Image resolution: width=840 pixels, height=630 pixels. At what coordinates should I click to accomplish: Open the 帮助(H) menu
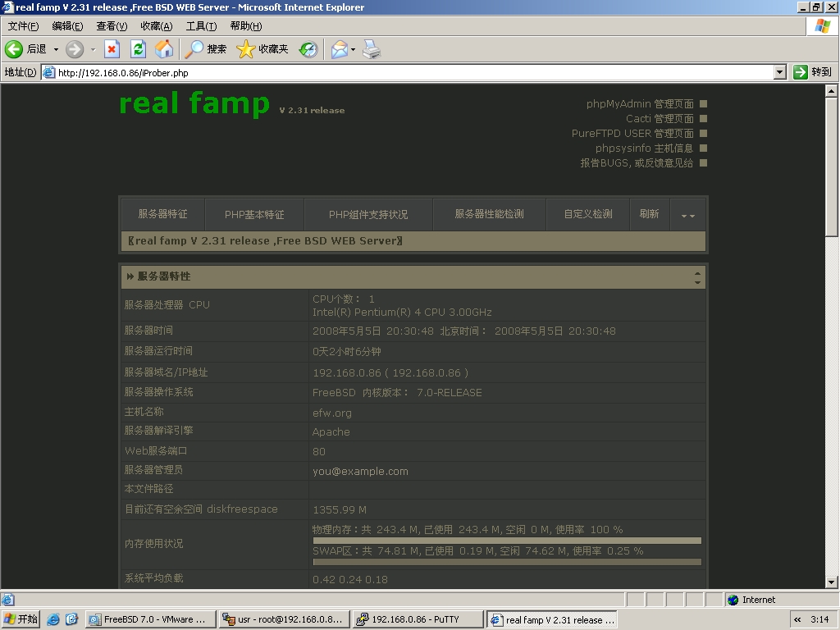(246, 26)
